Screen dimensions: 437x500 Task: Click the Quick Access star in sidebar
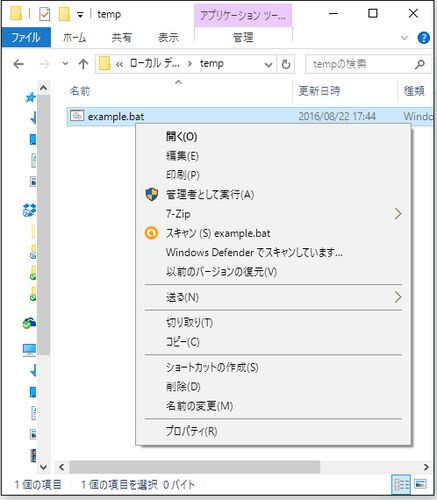pos(30,98)
